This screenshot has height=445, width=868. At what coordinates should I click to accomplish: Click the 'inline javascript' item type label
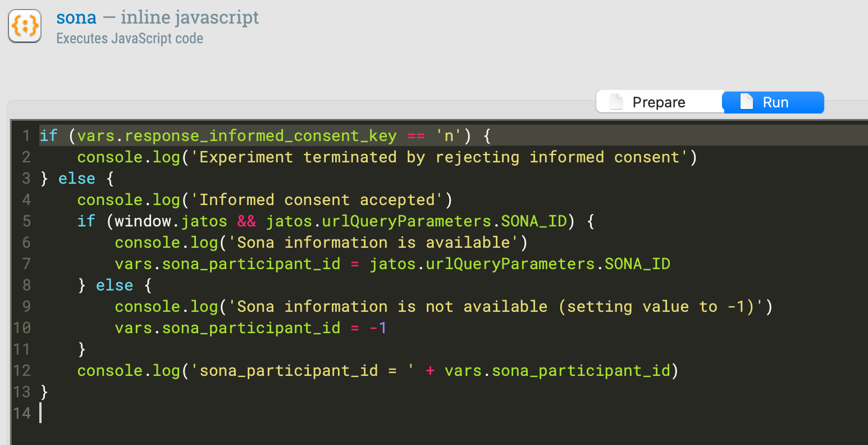tap(190, 17)
